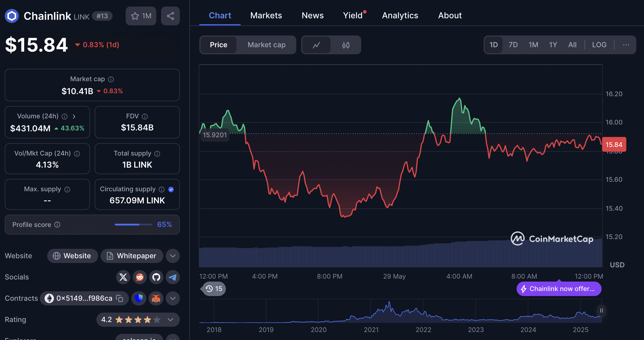Image resolution: width=644 pixels, height=340 pixels.
Task: Switch to candlestick chart view
Action: tap(346, 45)
